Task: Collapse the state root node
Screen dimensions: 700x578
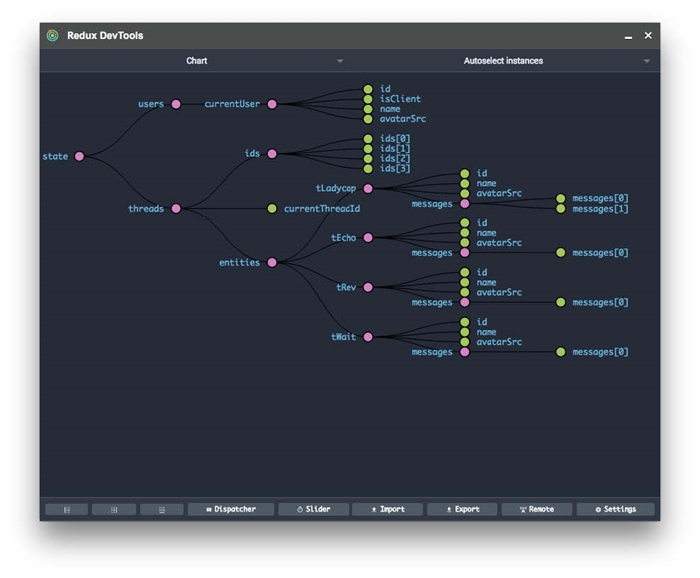Action: pyautogui.click(x=80, y=156)
